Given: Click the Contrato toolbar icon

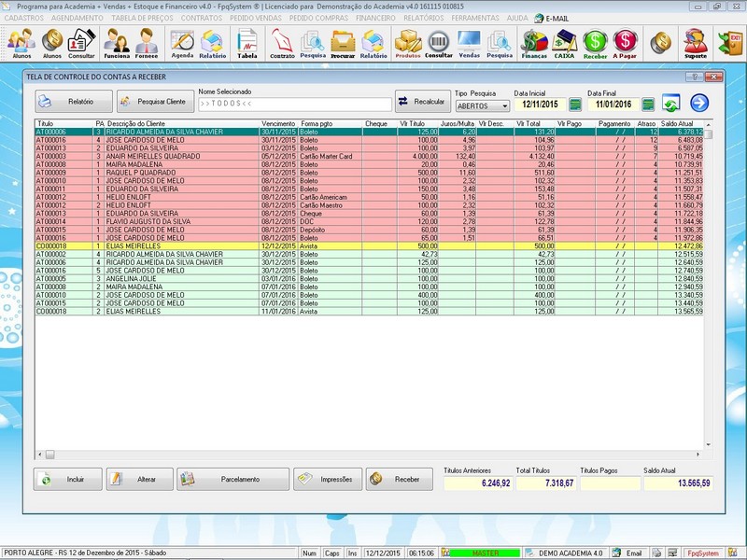Looking at the screenshot, I should (x=281, y=43).
